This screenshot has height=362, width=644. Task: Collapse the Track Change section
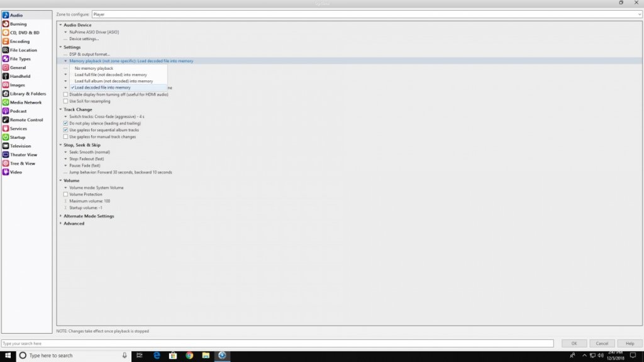point(60,109)
